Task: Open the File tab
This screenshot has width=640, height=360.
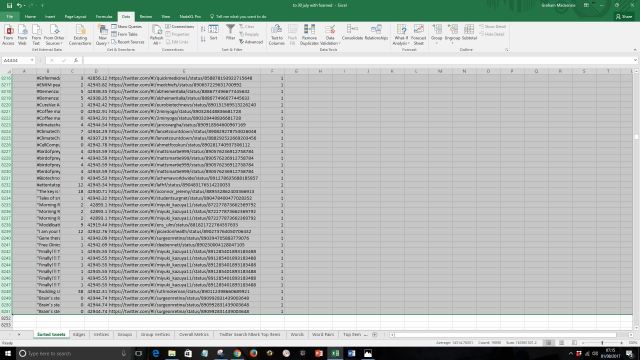Action: pyautogui.click(x=10, y=17)
